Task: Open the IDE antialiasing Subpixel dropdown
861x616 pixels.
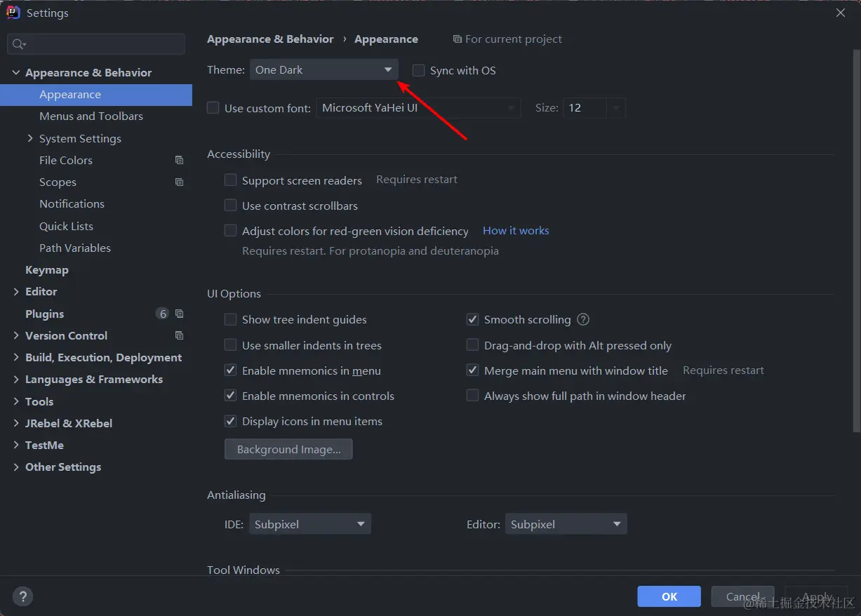Action: [309, 524]
